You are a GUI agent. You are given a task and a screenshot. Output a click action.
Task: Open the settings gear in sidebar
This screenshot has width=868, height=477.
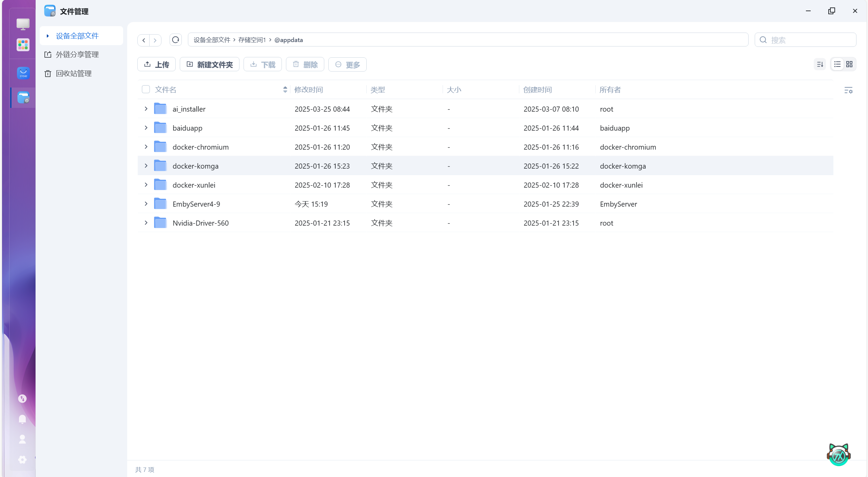[22, 459]
